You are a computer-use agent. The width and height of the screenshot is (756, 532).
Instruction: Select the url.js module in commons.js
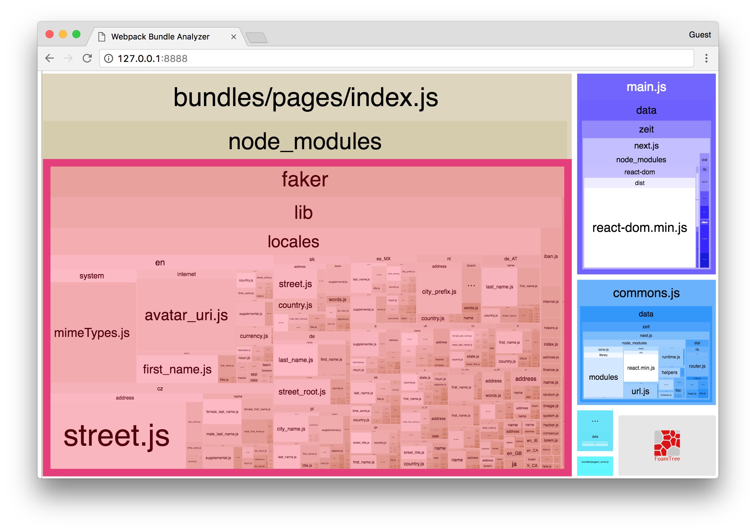(640, 391)
